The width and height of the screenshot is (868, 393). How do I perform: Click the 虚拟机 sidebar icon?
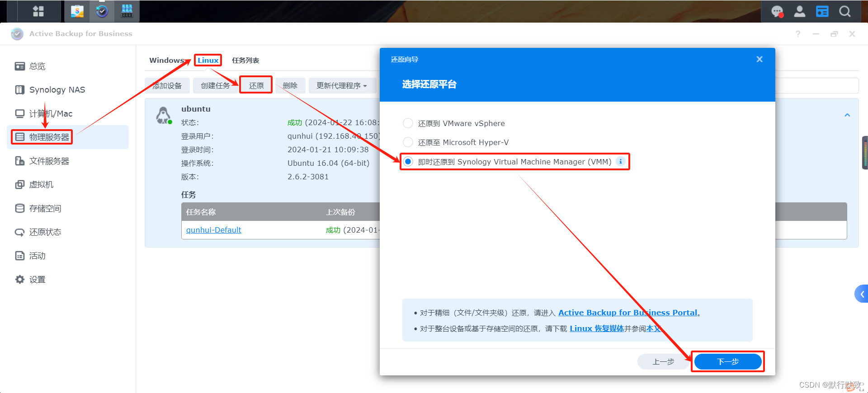20,184
